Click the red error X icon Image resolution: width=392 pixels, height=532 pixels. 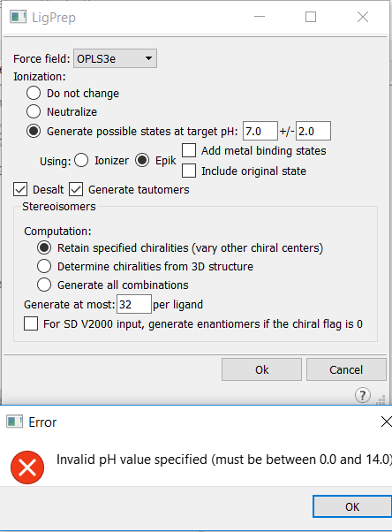click(x=27, y=467)
